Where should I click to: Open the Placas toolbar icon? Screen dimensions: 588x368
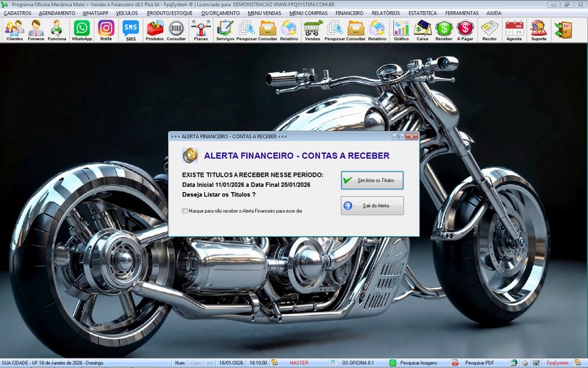pyautogui.click(x=200, y=30)
